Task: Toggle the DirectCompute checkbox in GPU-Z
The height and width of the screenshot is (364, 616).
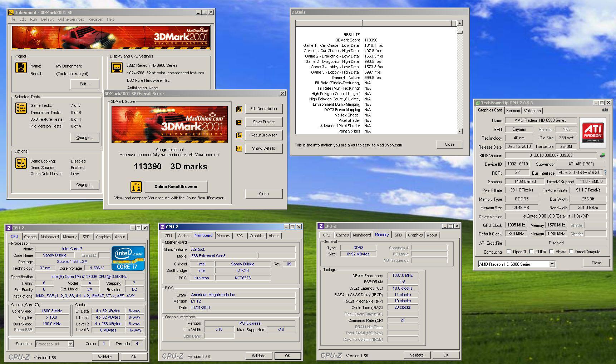Action: [x=571, y=252]
